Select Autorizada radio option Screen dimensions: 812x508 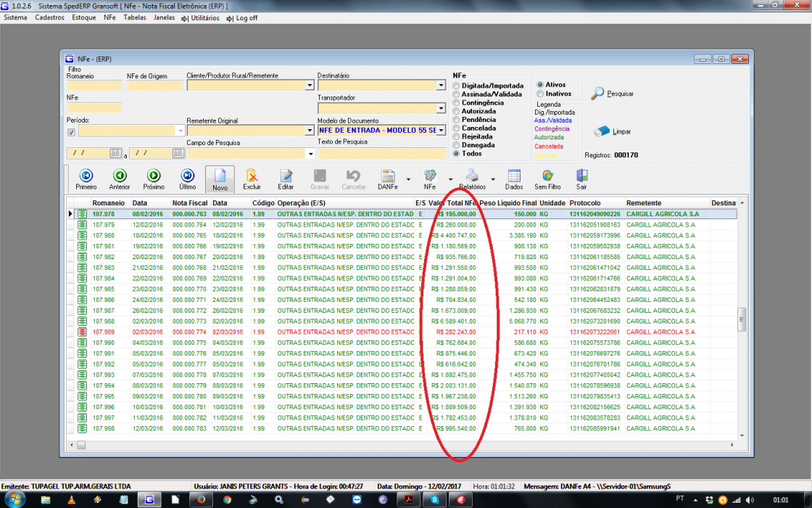pos(456,111)
